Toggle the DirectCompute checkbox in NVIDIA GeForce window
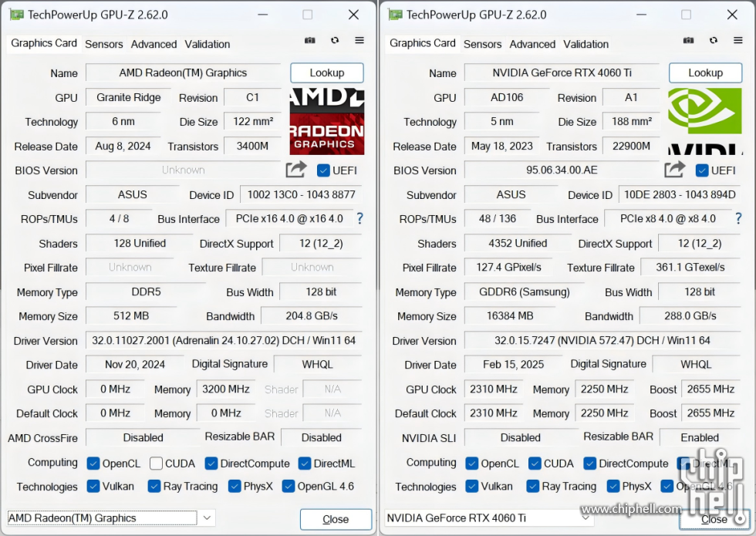756x536 pixels. pyautogui.click(x=589, y=464)
